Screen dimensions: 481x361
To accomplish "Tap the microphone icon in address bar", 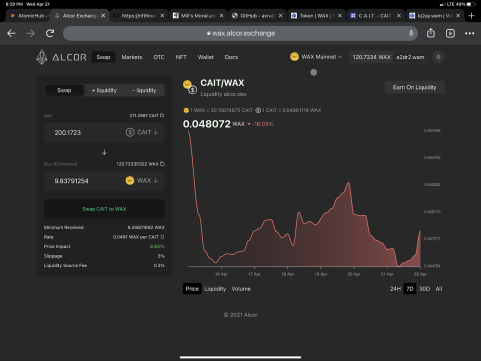I will point(411,33).
